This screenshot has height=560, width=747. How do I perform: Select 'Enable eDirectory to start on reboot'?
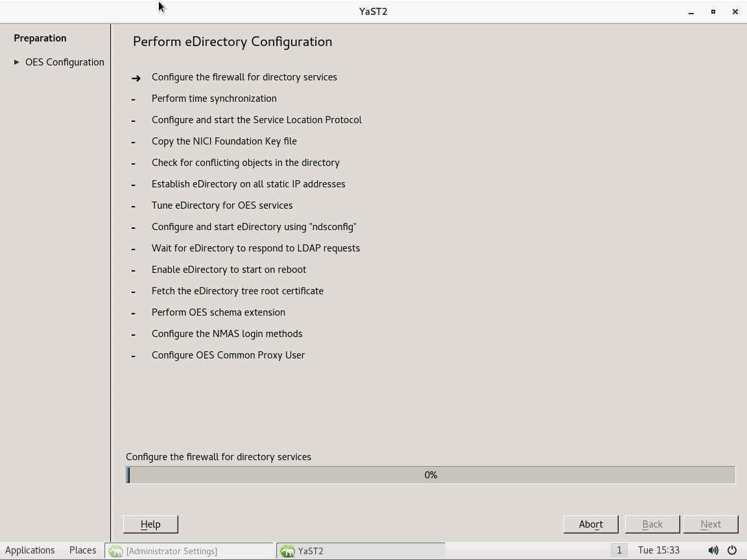click(229, 270)
